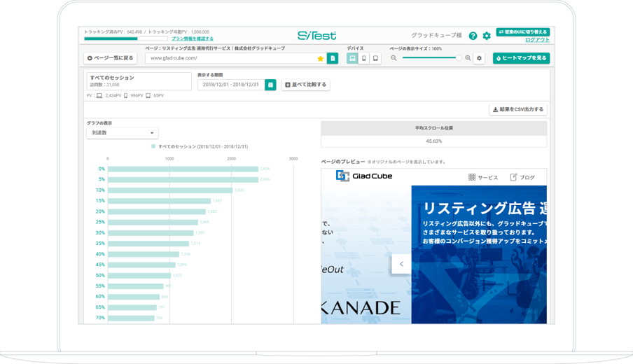The image size is (633, 364).
Task: Click the zoom in magnifier icon
Action: coord(468,58)
